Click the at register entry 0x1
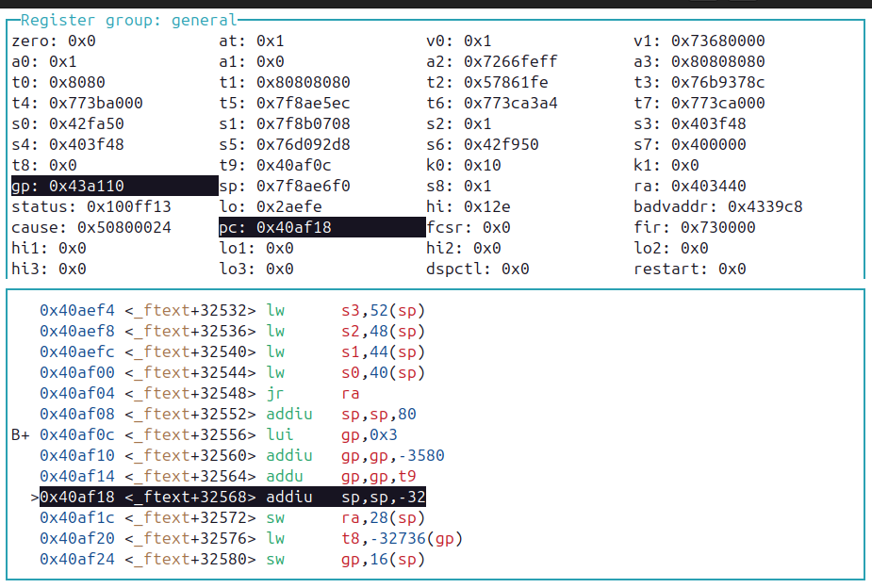Viewport: 872px width, 588px height. click(x=252, y=41)
